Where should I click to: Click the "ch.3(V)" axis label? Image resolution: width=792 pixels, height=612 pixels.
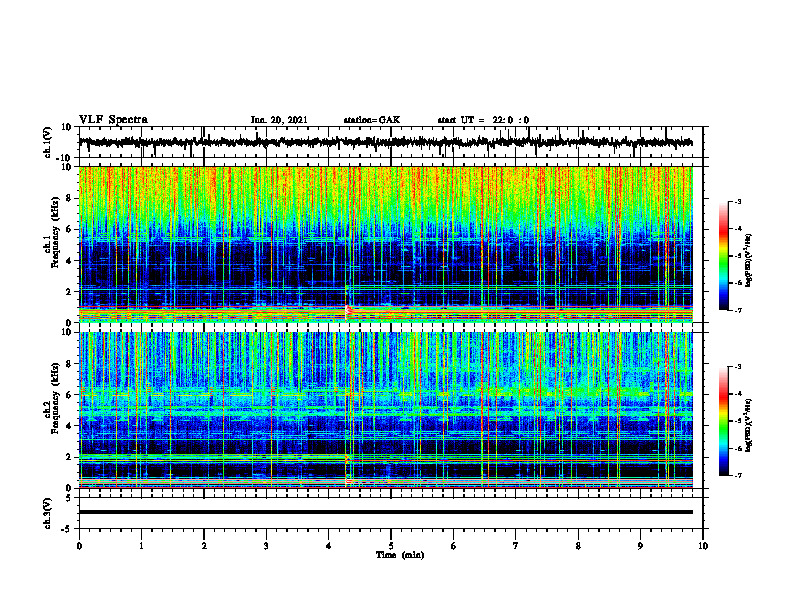click(48, 514)
